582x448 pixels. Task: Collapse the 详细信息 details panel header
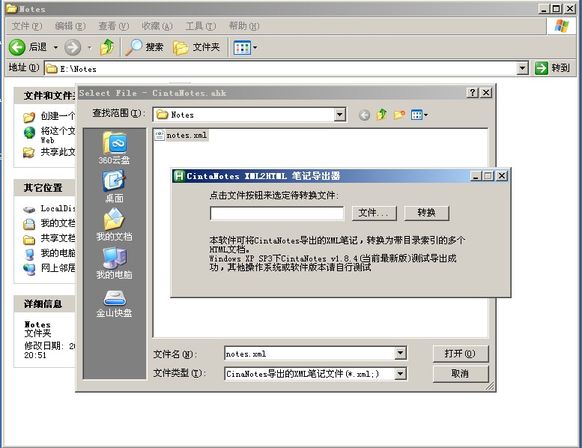(45, 304)
